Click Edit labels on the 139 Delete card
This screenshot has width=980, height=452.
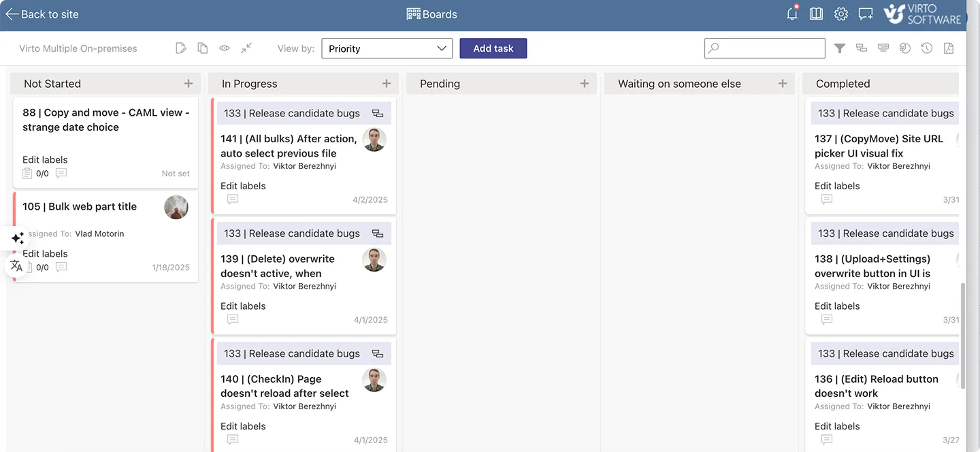243,306
